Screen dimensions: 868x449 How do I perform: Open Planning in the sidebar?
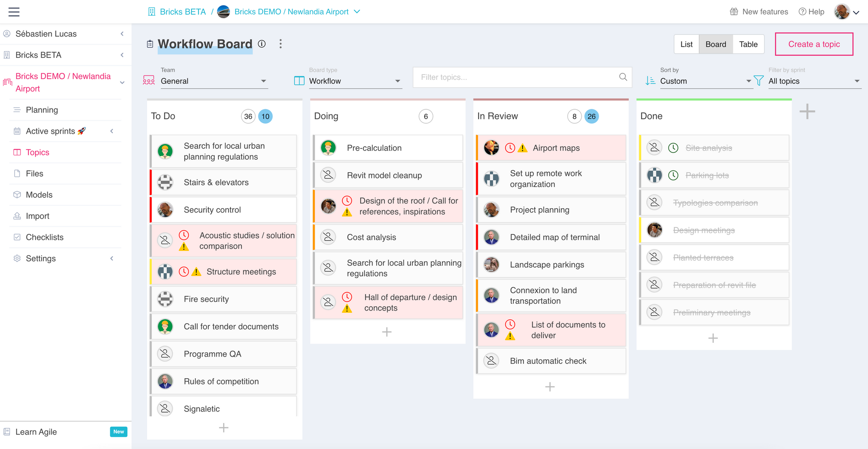[42, 110]
